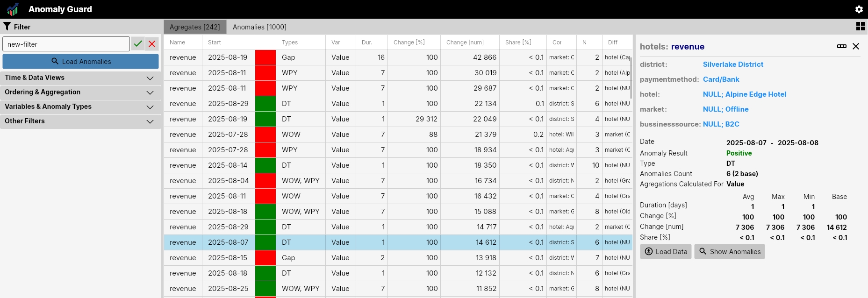868x298 pixels.
Task: Select row with change 29 687
Action: [x=398, y=88]
